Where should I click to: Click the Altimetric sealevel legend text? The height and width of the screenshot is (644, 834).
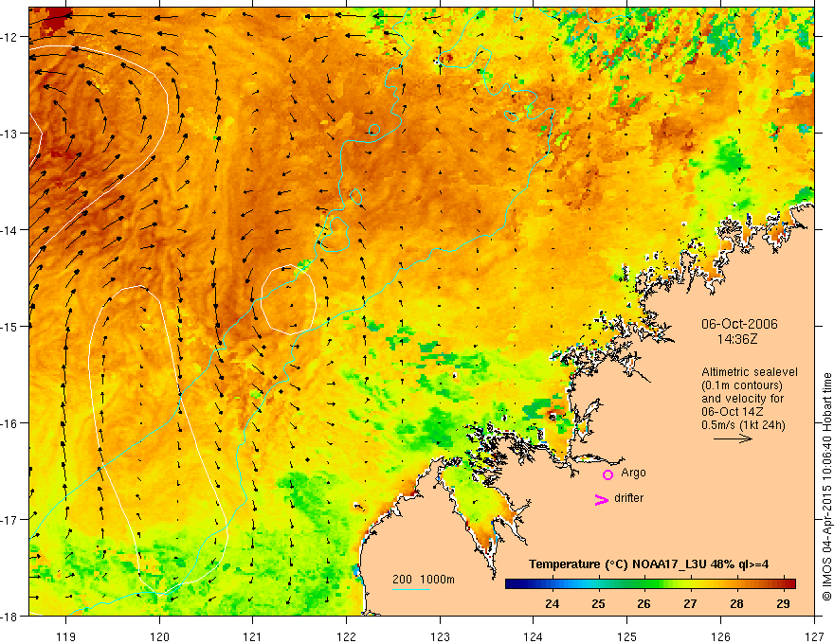750,372
